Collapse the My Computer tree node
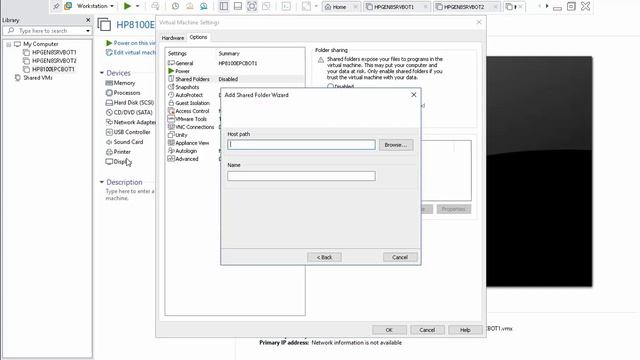 tap(8, 44)
